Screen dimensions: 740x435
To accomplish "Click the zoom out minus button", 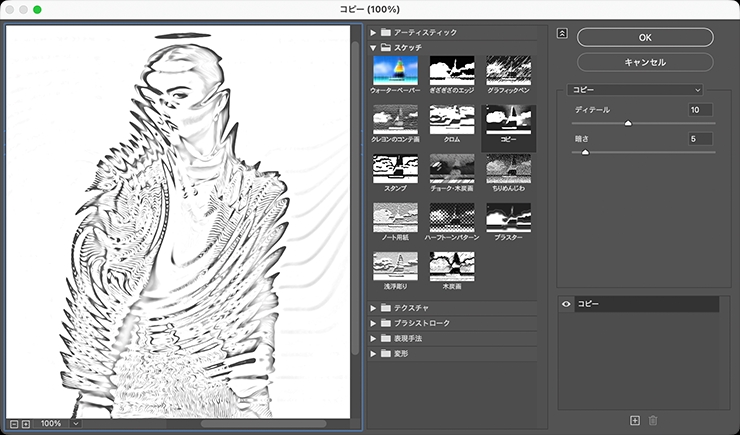I will (12, 423).
